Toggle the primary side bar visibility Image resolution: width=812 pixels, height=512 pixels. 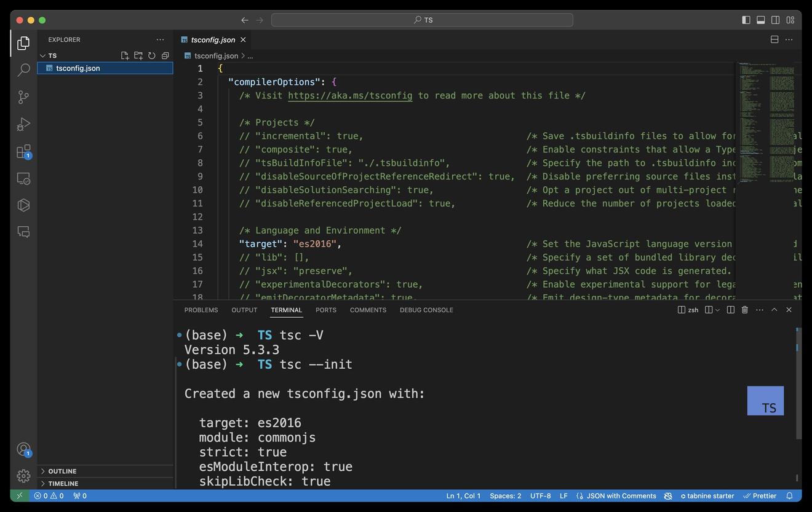[746, 20]
